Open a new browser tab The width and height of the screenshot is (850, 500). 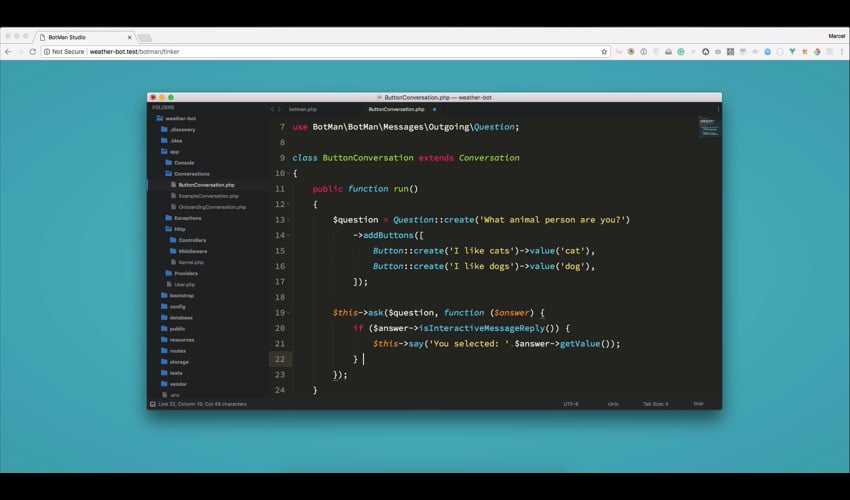pyautogui.click(x=145, y=37)
